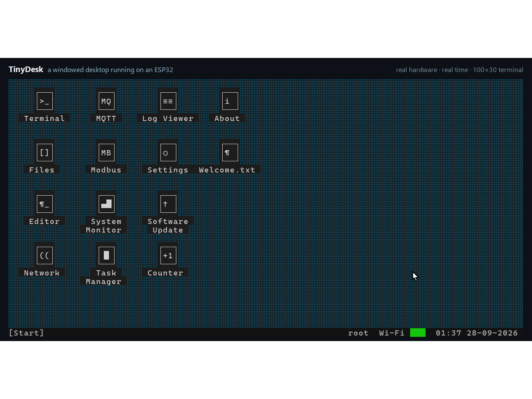Screen dimensions: 532x399
Task: Open the Log Viewer icon
Action: click(168, 101)
